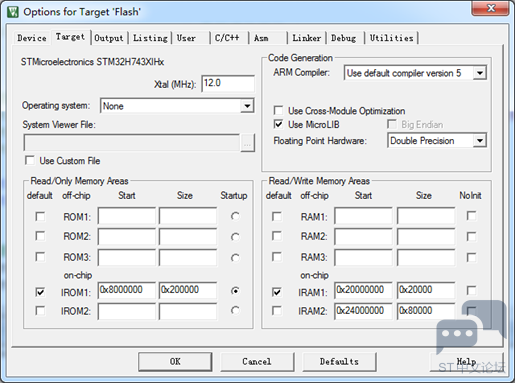Viewport: 515px width, 383px height.
Task: Enable NoInit for RAM2
Action: (471, 237)
